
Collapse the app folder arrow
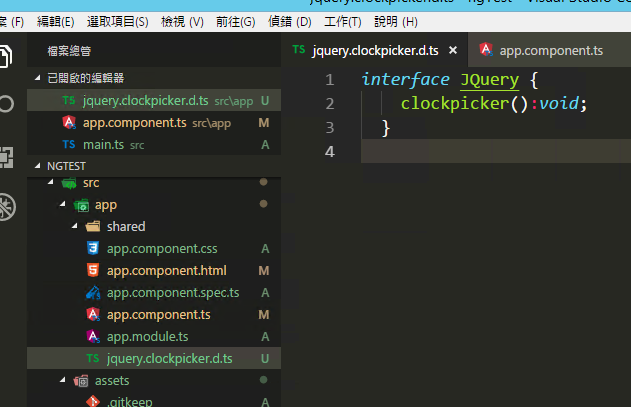coord(62,205)
